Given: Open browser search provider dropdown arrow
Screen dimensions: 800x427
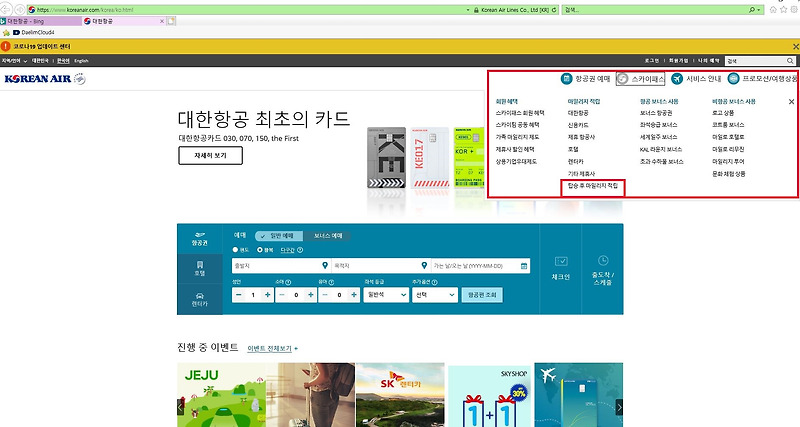Looking at the screenshot, I should pyautogui.click(x=759, y=10).
